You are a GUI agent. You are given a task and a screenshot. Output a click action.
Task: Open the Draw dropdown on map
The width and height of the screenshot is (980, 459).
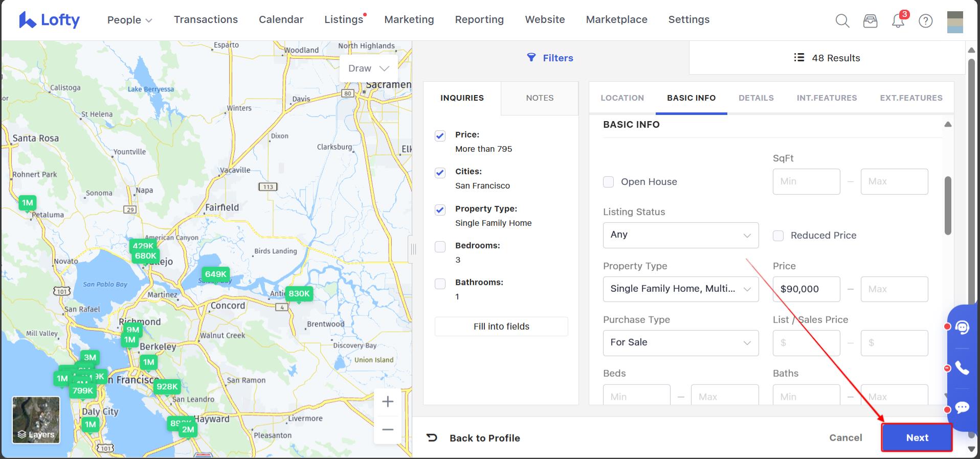click(x=369, y=68)
